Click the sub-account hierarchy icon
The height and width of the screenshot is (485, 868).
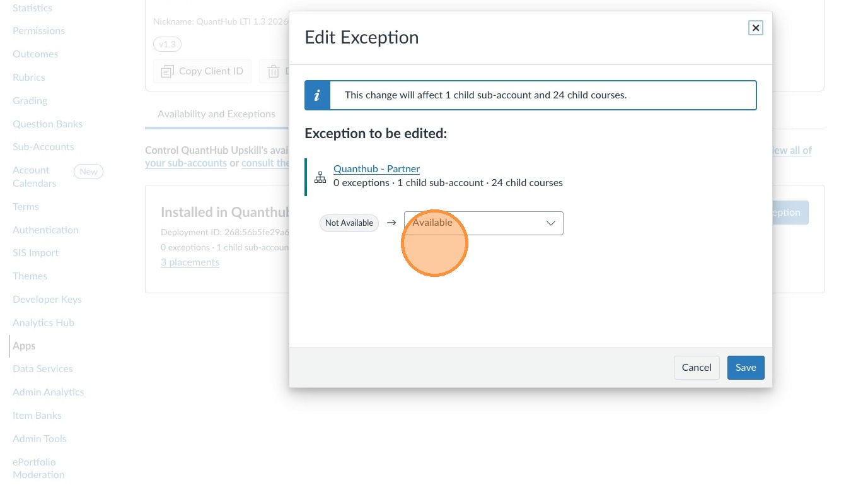click(x=320, y=177)
